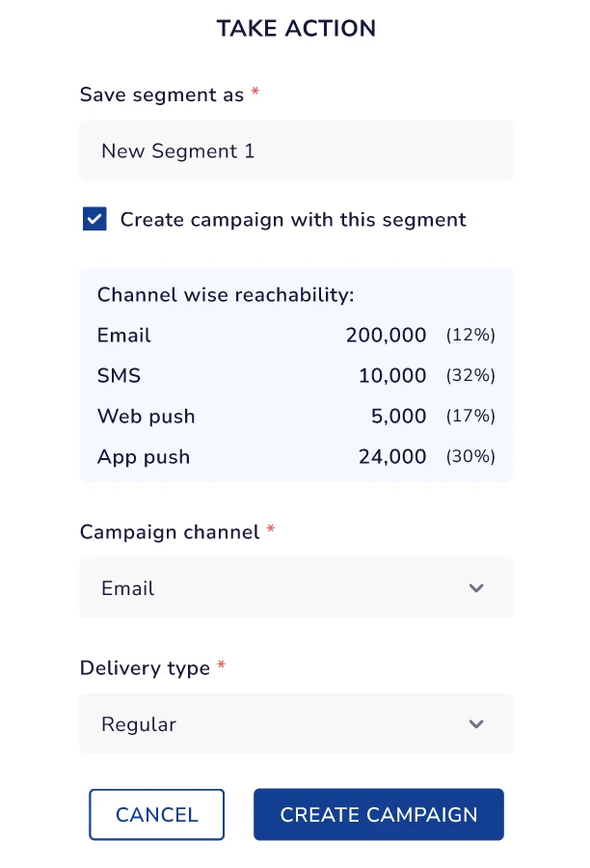Select the SMS reachability row label
Screen dimensions: 590x868
click(119, 376)
